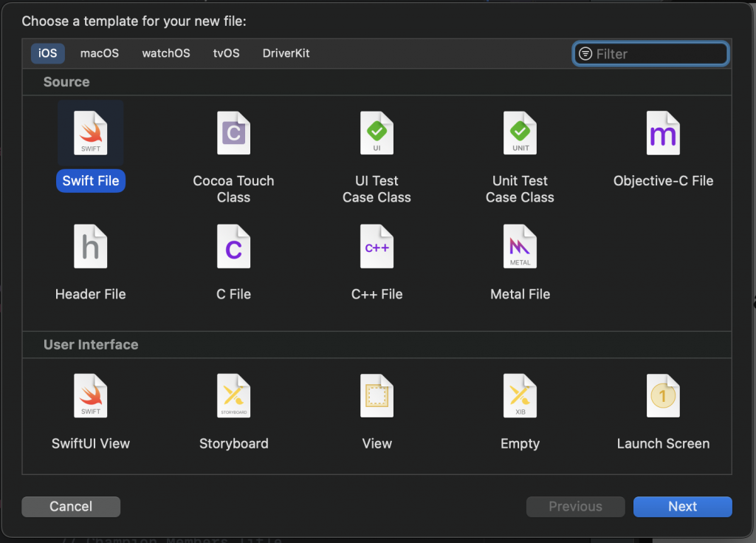Click the 'Swift File' label
The height and width of the screenshot is (543, 756).
(x=91, y=181)
